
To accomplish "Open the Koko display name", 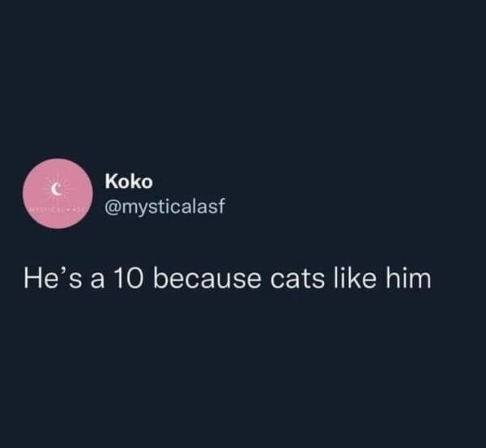I will click(123, 185).
